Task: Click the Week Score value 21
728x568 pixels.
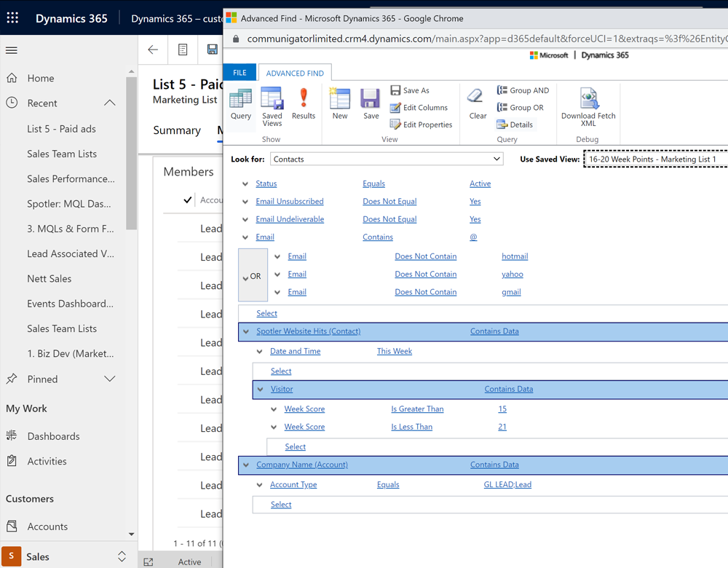Action: click(x=502, y=427)
